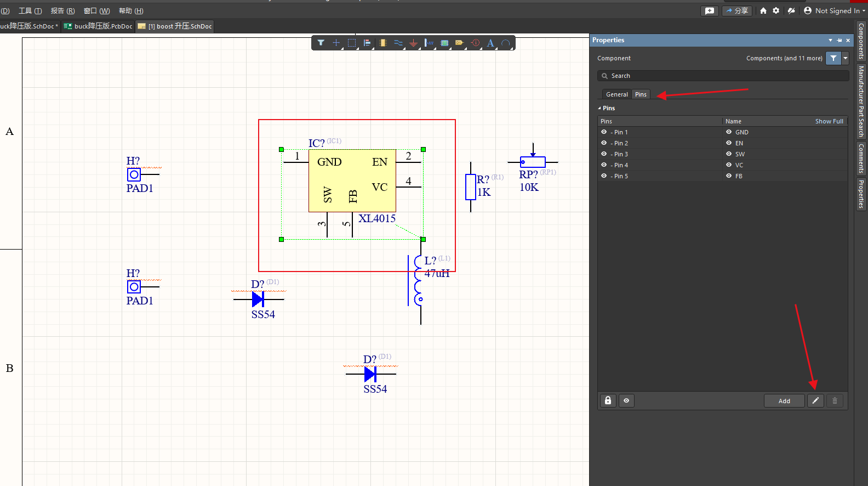The width and height of the screenshot is (868, 486).
Task: Open the Properties filter dropdown arrow
Action: (846, 58)
